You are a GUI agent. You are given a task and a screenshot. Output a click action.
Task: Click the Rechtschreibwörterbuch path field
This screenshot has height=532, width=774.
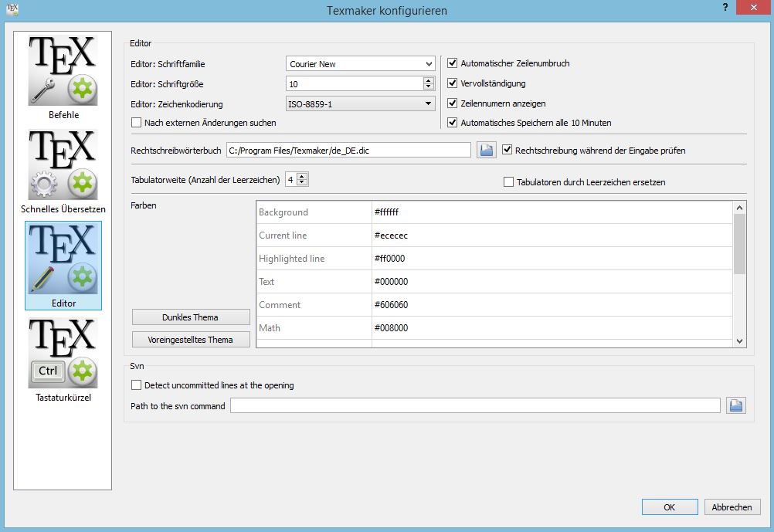click(348, 150)
